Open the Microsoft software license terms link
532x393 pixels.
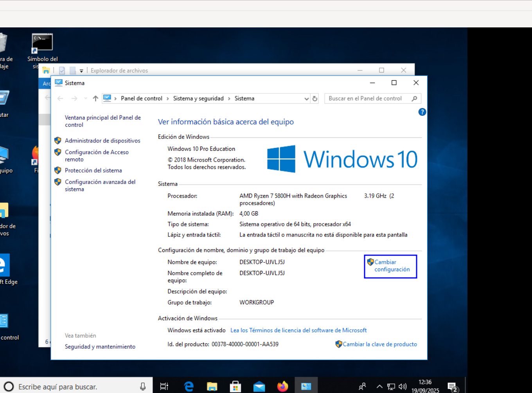pos(298,330)
